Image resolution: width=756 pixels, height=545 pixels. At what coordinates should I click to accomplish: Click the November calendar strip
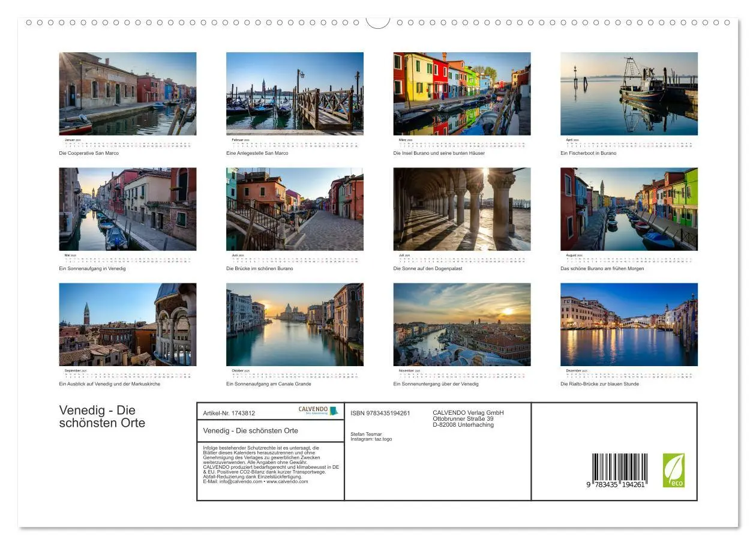coord(462,374)
